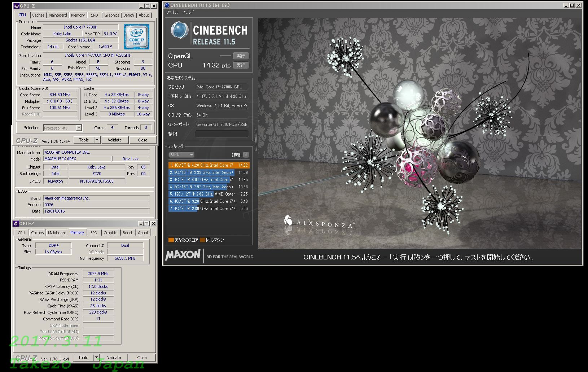Click Close button in top CPU-Z window
Screen dimensions: 588x372
tap(142, 140)
